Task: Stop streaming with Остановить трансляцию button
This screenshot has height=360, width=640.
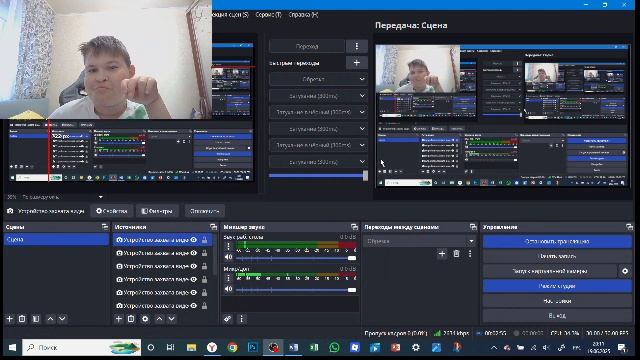Action: (557, 242)
